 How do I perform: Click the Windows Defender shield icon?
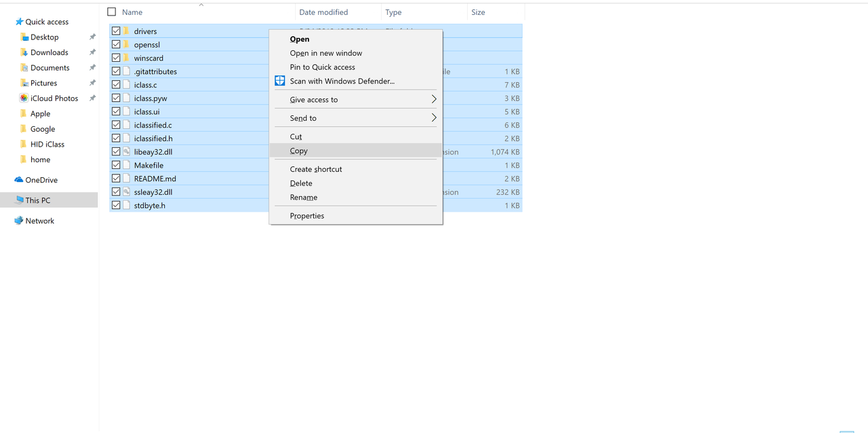click(x=280, y=81)
